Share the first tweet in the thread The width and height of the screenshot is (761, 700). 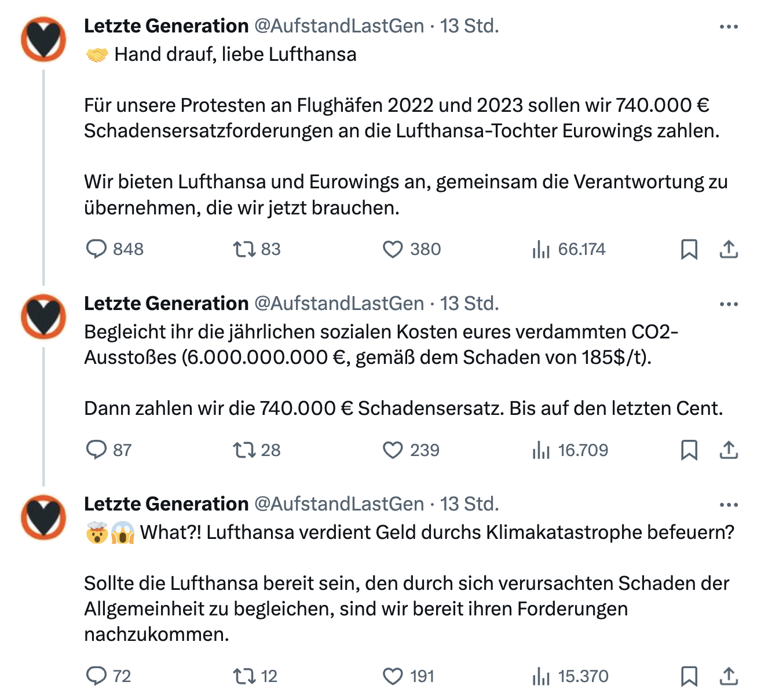pyautogui.click(x=729, y=249)
